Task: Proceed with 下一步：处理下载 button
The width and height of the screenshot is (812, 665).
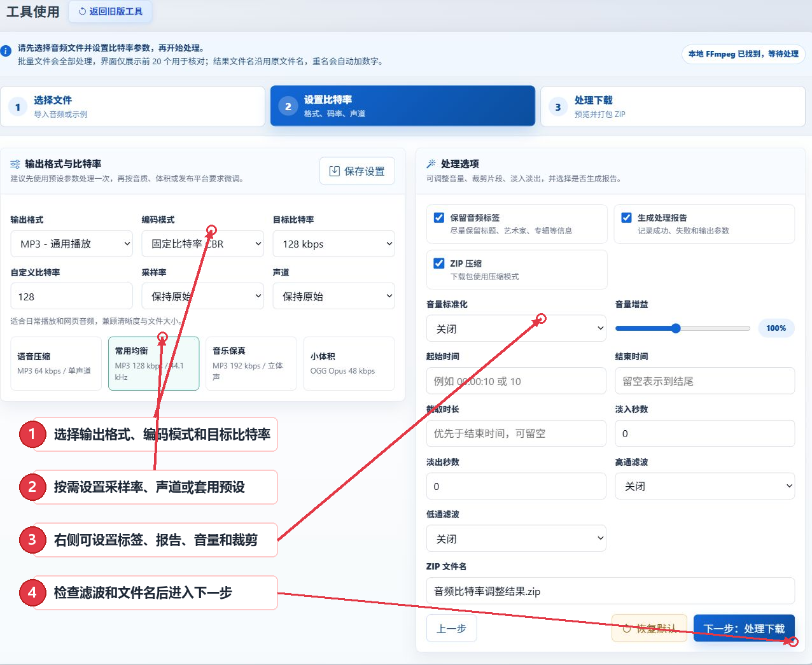Action: click(x=744, y=628)
